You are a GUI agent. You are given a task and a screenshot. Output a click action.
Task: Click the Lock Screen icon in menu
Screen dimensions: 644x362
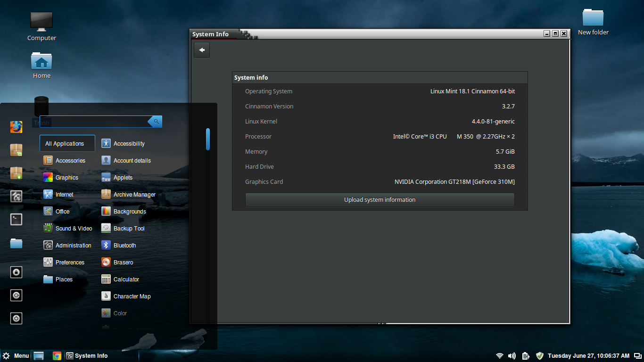tap(17, 272)
